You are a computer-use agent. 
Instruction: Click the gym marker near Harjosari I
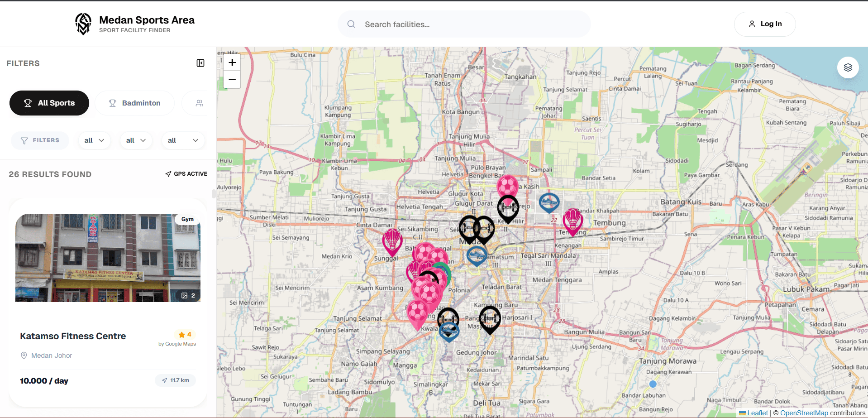coord(490,319)
